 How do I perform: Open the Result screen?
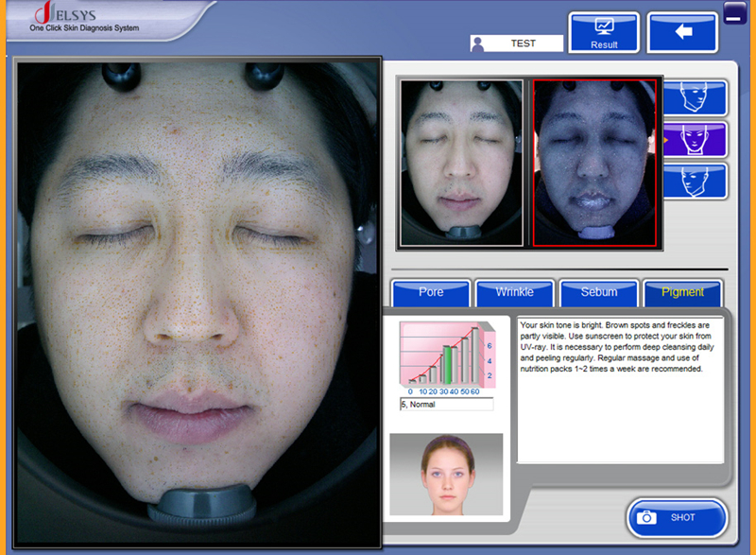604,33
